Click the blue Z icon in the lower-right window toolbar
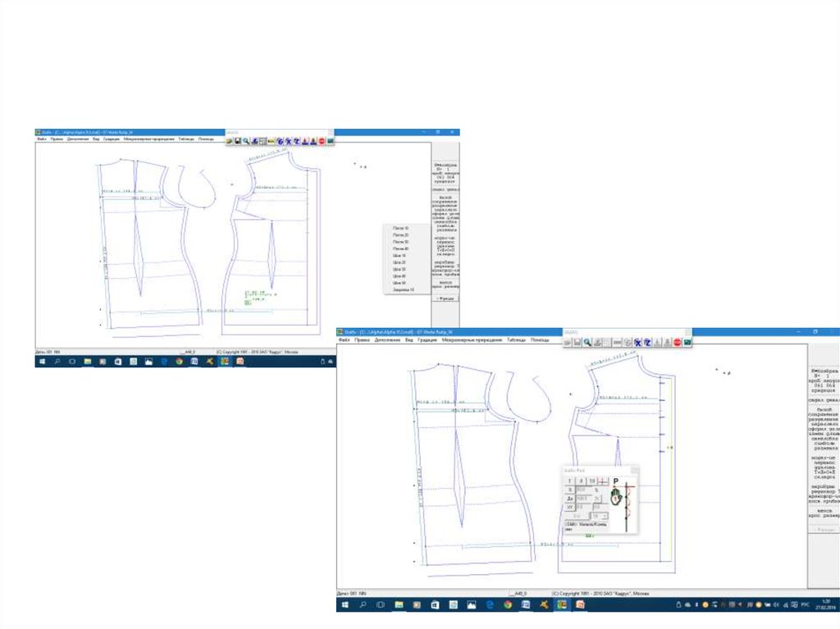Viewport: 840px width, 629px height. coord(647,342)
